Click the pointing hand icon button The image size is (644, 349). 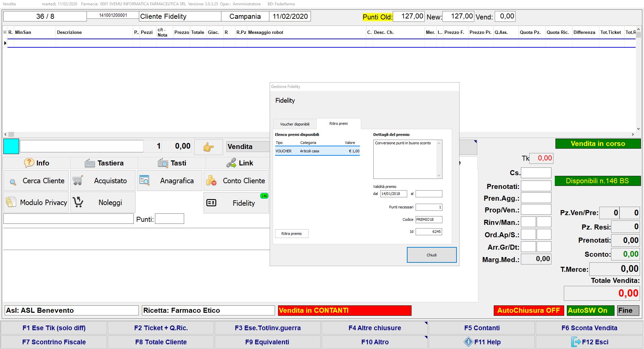(x=208, y=147)
